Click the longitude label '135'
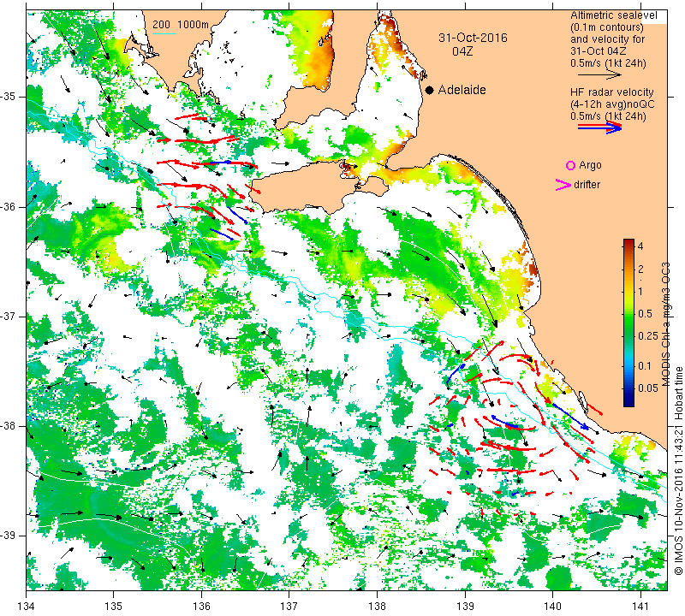This screenshot has width=685, height=616. click(x=114, y=606)
